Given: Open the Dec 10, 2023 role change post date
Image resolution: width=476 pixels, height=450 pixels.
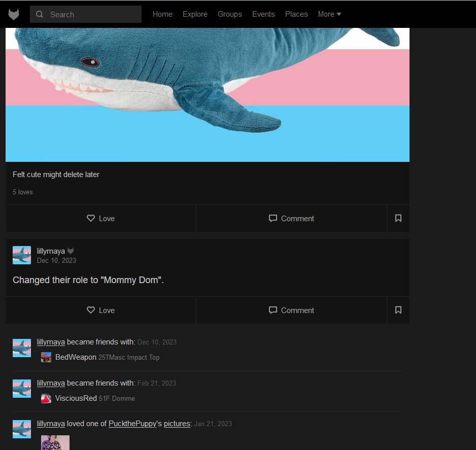Looking at the screenshot, I should pos(56,261).
